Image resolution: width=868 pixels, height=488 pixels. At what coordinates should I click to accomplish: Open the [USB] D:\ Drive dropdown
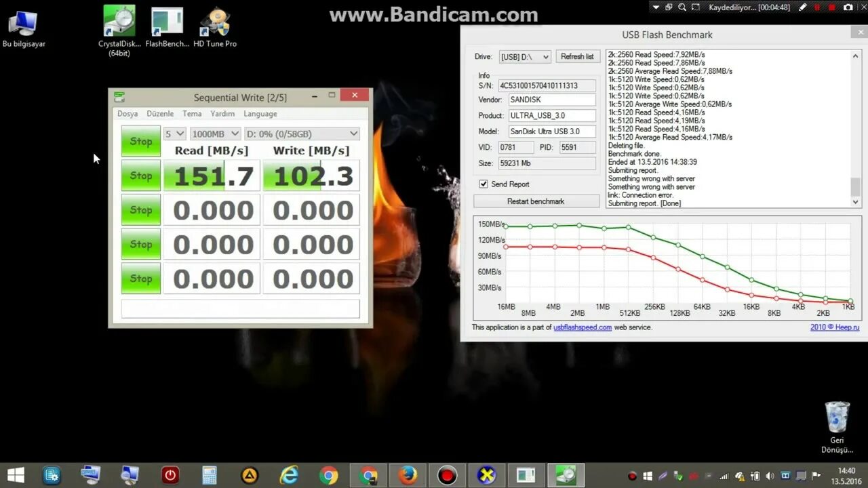(x=525, y=57)
